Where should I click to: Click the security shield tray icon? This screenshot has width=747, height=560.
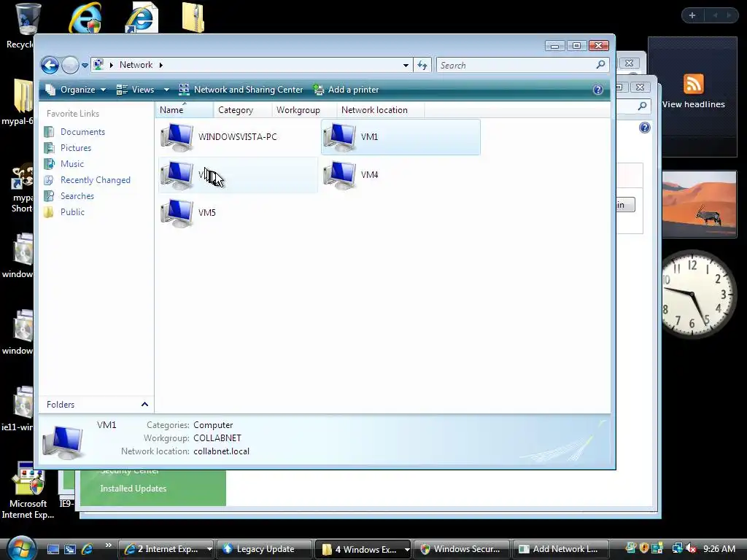[644, 548]
